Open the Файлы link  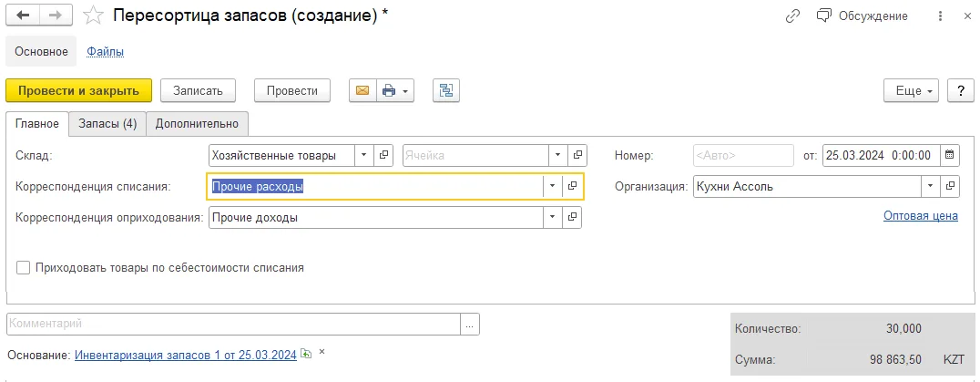click(105, 51)
